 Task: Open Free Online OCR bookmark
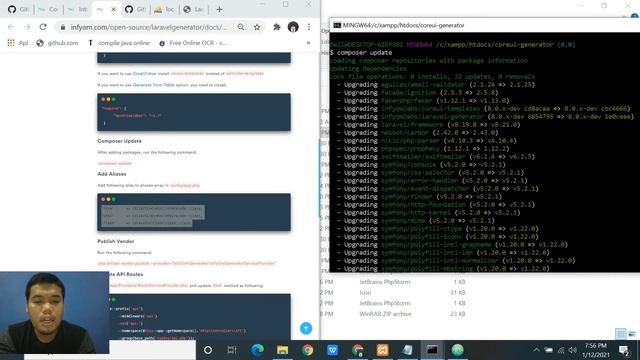(193, 43)
